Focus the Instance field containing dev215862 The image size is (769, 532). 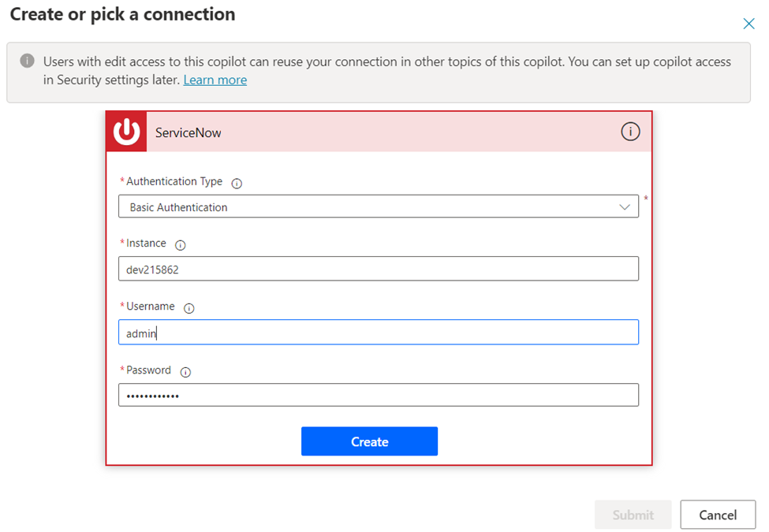(x=378, y=269)
